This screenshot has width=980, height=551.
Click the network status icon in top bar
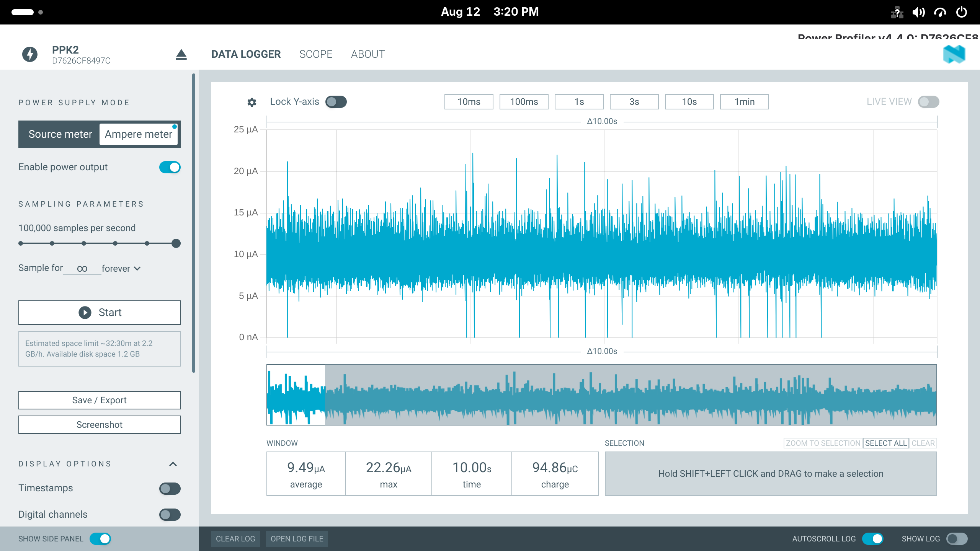coord(897,12)
